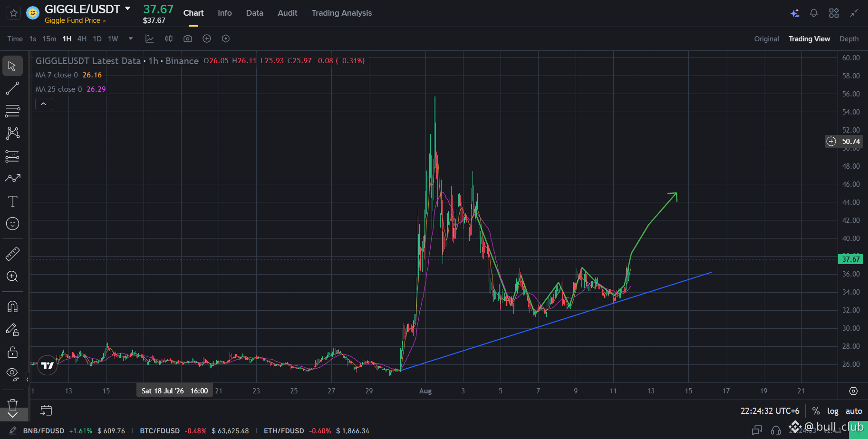Image resolution: width=868 pixels, height=439 pixels.
Task: Switch to the Chart tab
Action: click(193, 13)
